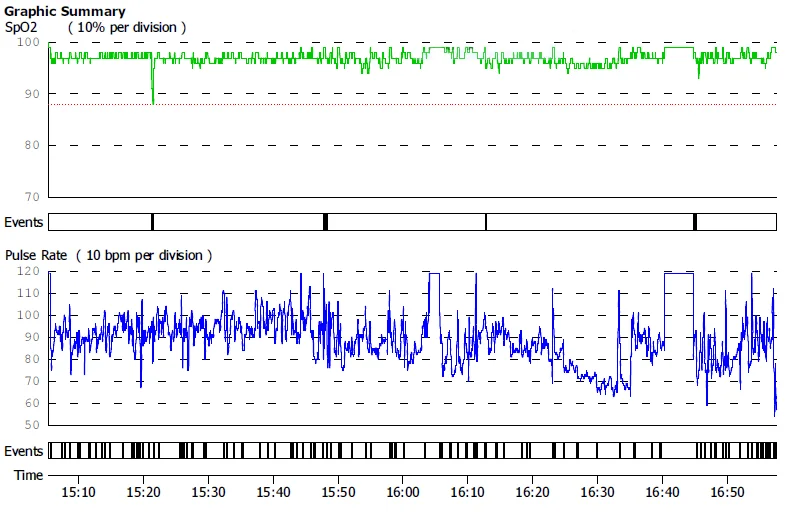Click the pulse rate axis value 70
Screen dimensions: 796x512
[x=31, y=381]
